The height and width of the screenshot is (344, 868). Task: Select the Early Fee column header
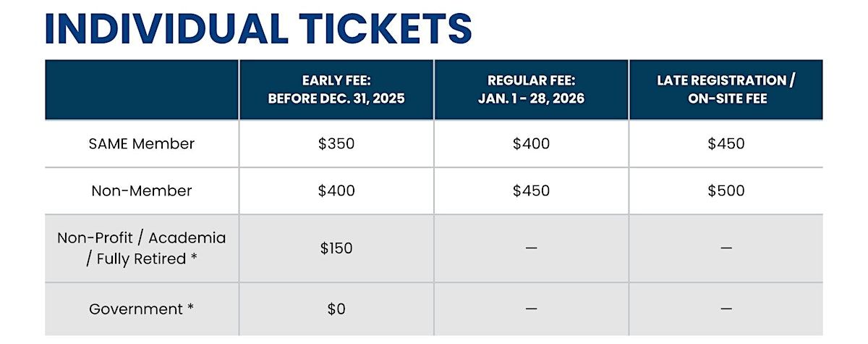coord(336,90)
